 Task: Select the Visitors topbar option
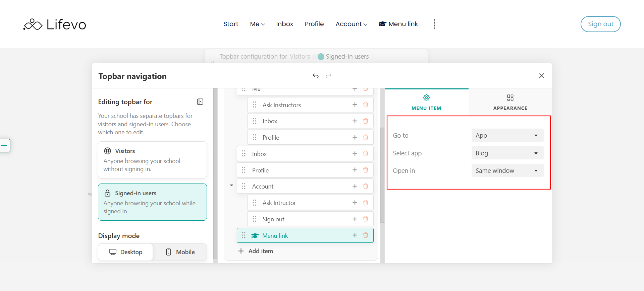click(x=152, y=160)
